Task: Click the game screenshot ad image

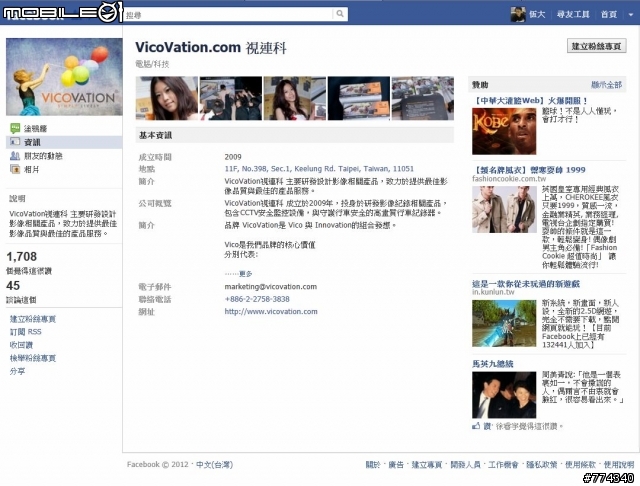Action: pyautogui.click(x=504, y=324)
